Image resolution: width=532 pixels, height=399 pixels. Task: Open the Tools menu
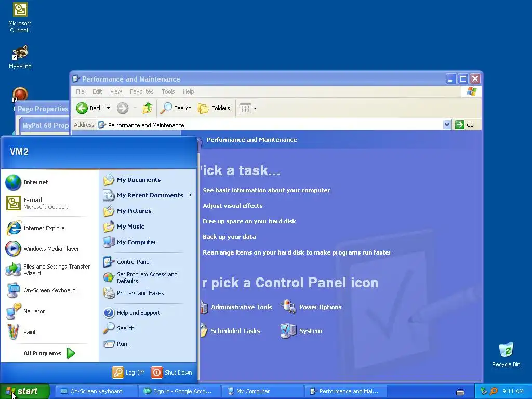[168, 91]
